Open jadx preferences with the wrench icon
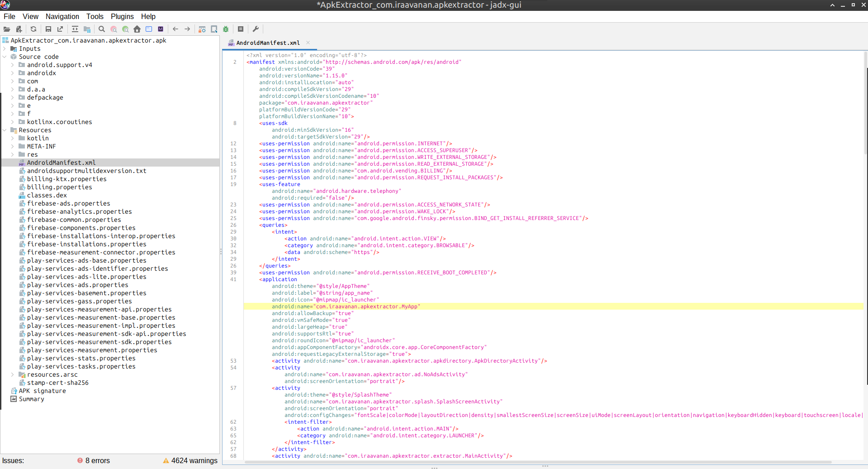868x469 pixels. coord(256,29)
